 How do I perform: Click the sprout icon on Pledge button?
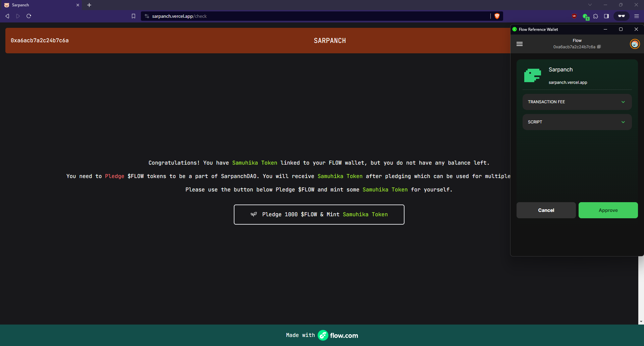[x=254, y=214]
